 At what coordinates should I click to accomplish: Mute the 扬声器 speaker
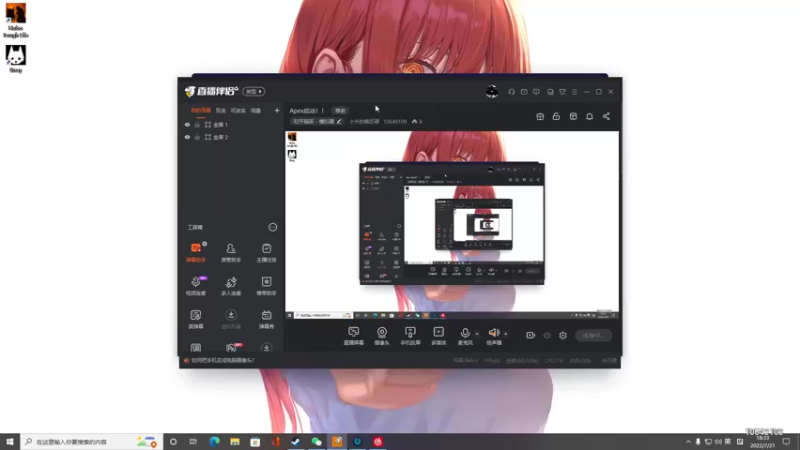[493, 336]
